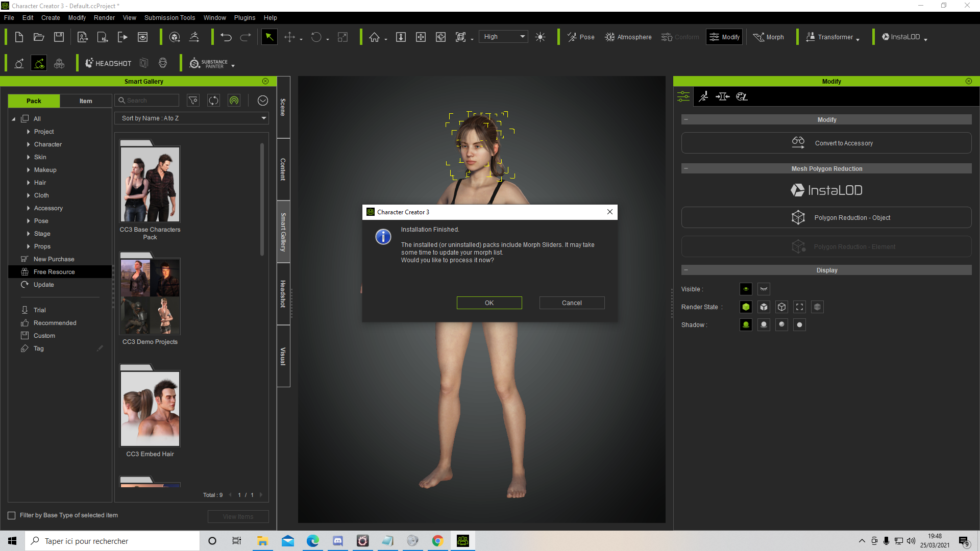Toggle the sun lighting icon
The width and height of the screenshot is (980, 551).
[541, 37]
